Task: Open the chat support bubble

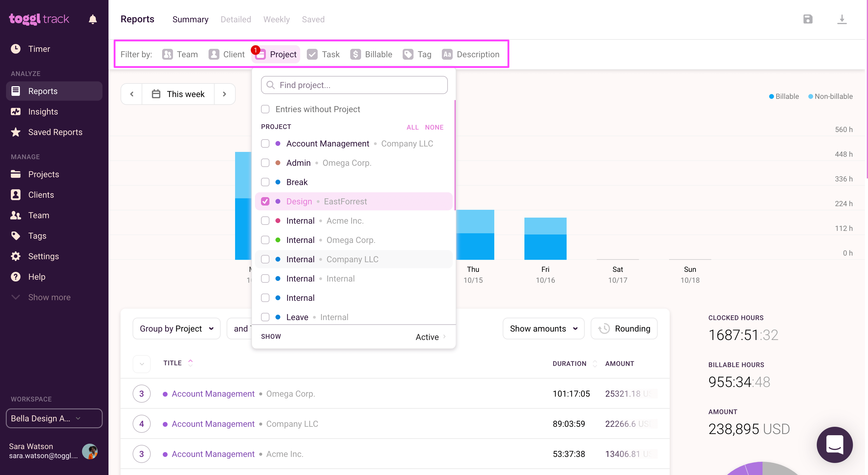Action: [x=834, y=444]
